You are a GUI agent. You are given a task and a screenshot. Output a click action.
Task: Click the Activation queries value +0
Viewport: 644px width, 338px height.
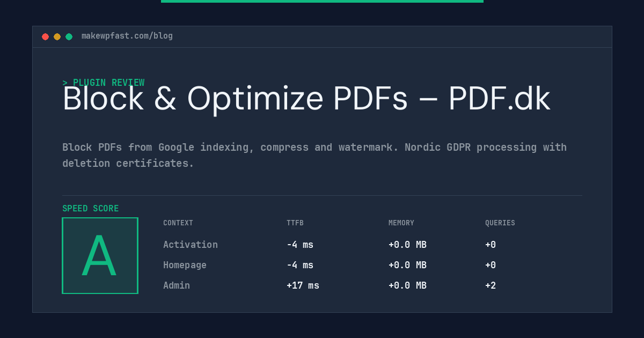coord(491,245)
